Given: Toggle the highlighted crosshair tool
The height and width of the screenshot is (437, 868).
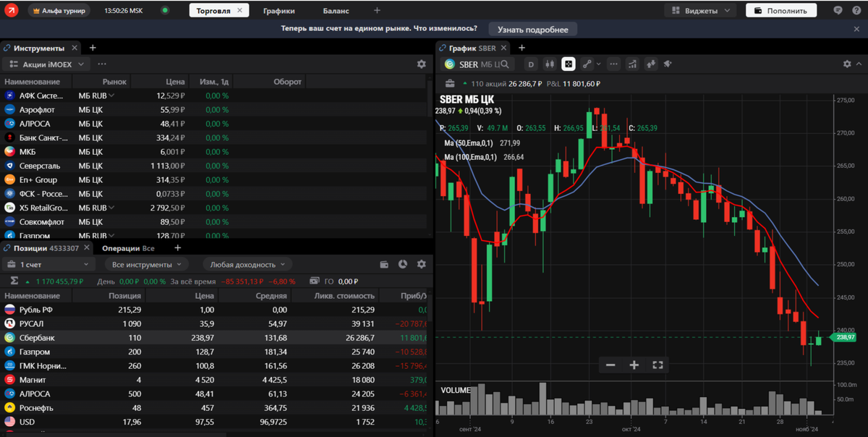Looking at the screenshot, I should pos(569,64).
